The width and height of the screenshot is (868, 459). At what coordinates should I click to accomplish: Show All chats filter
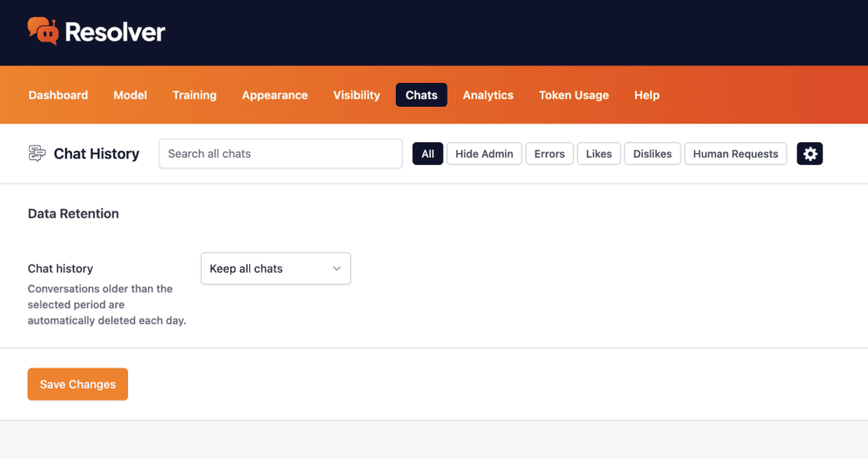tap(427, 154)
